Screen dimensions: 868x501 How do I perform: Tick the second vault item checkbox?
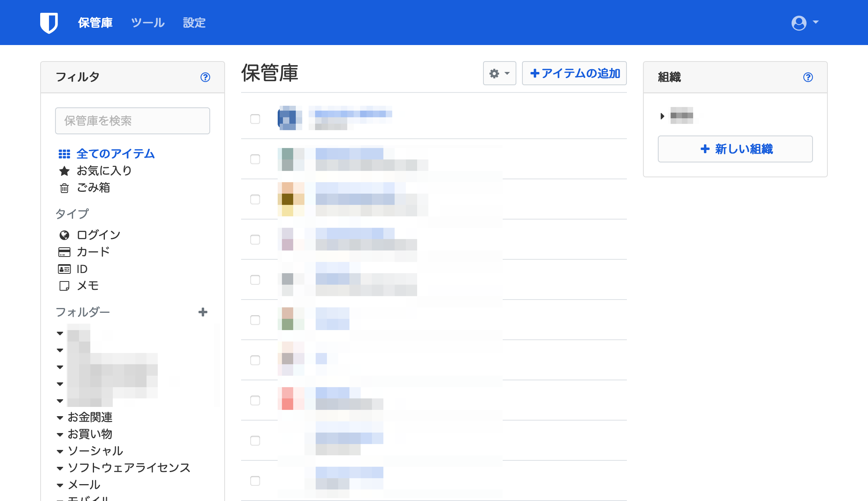point(255,159)
